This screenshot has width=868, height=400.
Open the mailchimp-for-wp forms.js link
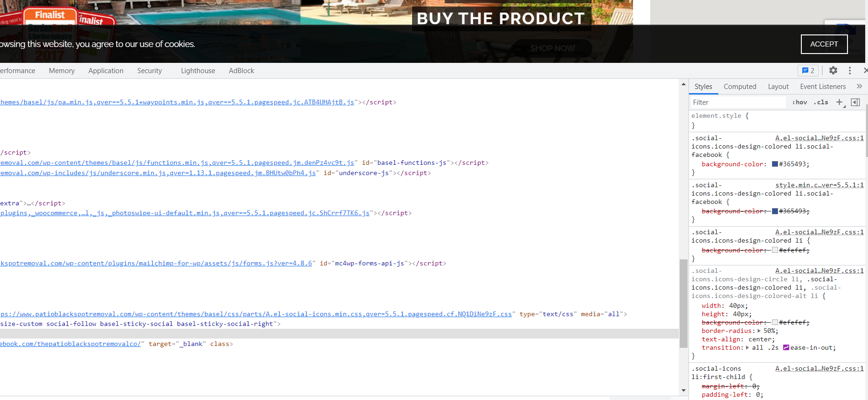click(156, 264)
